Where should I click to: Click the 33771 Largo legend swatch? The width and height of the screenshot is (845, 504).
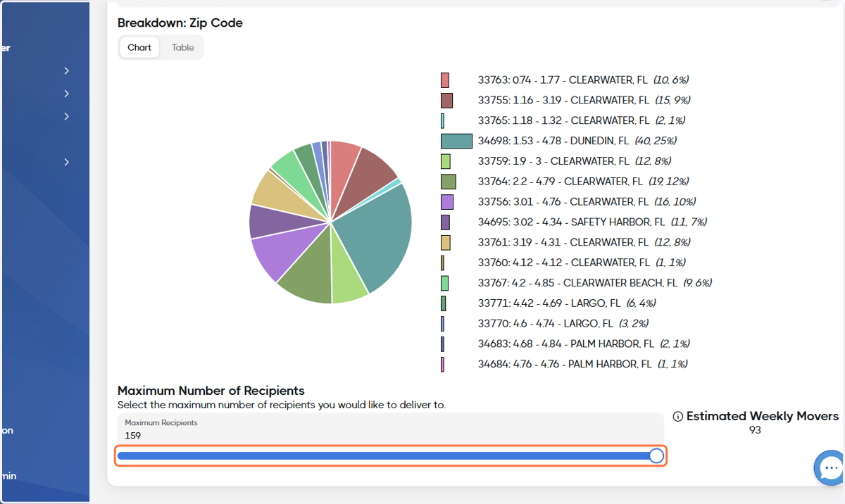coord(443,303)
